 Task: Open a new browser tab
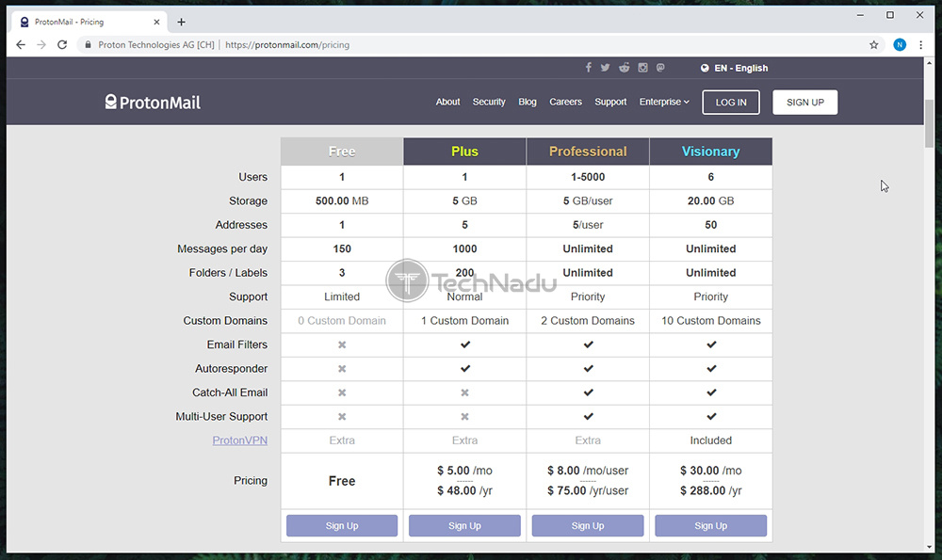(x=181, y=23)
